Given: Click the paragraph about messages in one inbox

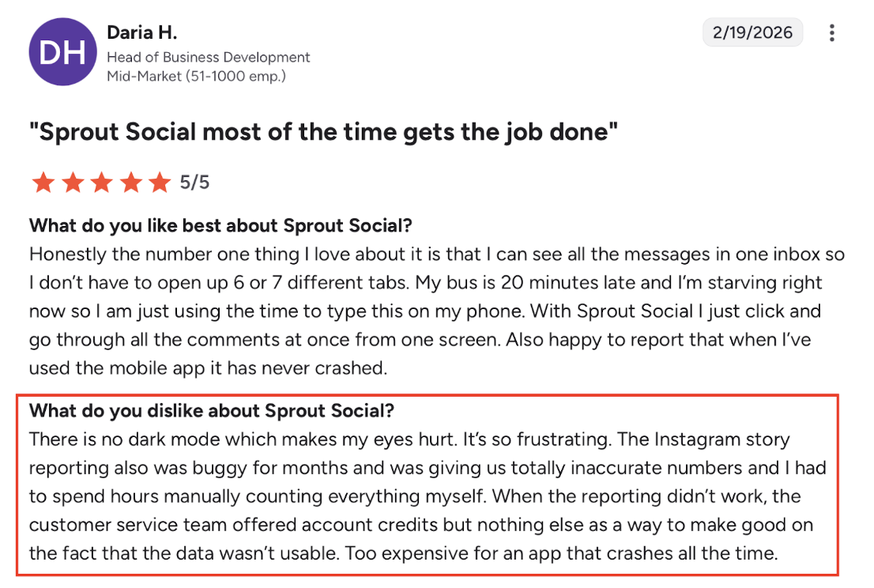Looking at the screenshot, I should [437, 311].
